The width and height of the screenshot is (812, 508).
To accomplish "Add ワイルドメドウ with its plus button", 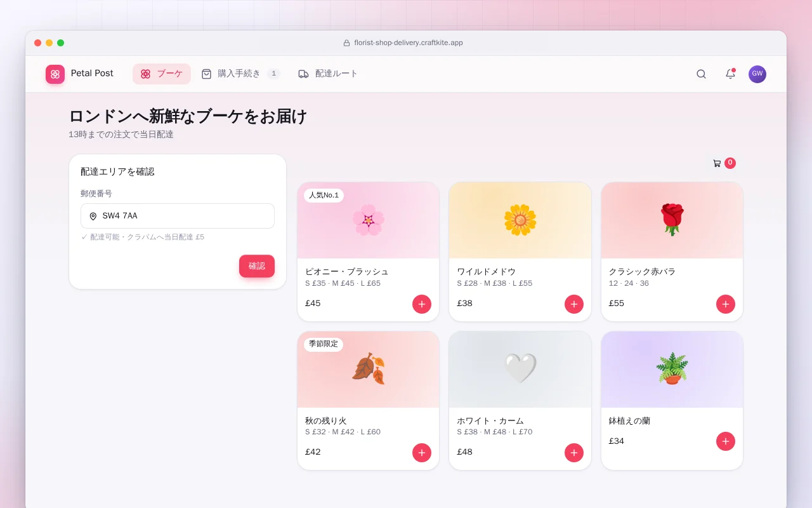I will pyautogui.click(x=574, y=304).
